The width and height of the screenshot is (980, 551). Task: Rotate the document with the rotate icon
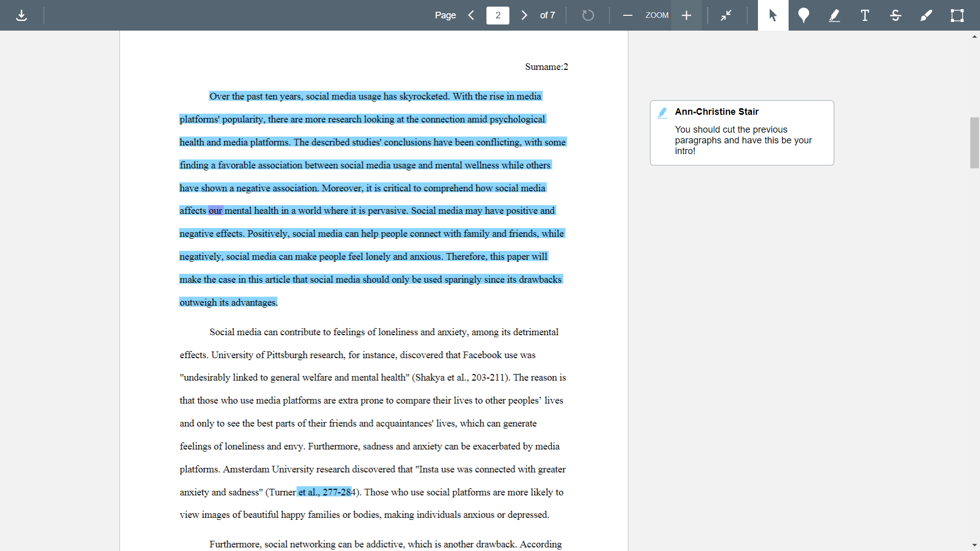[x=588, y=15]
